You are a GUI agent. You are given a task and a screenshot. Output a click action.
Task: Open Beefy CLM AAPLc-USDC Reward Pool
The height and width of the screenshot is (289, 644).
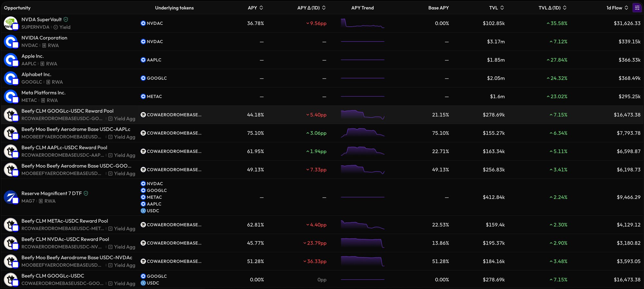click(322, 151)
